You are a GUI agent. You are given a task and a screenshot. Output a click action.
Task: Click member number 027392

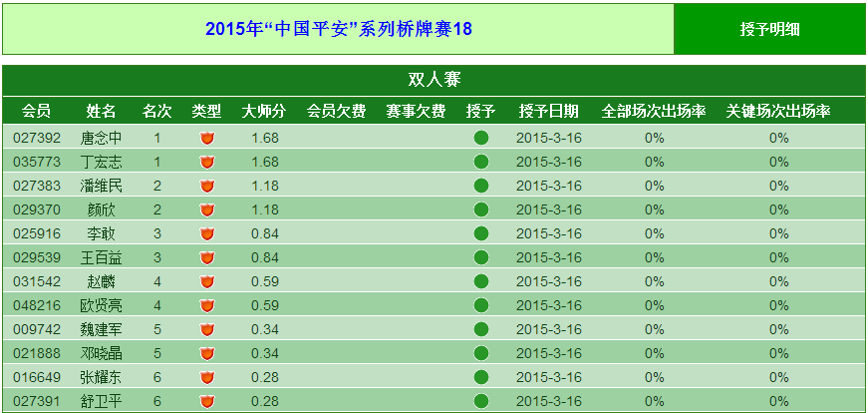(37, 138)
